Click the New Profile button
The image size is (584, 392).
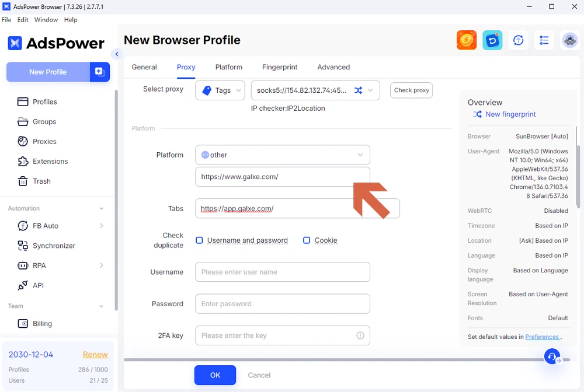[48, 72]
